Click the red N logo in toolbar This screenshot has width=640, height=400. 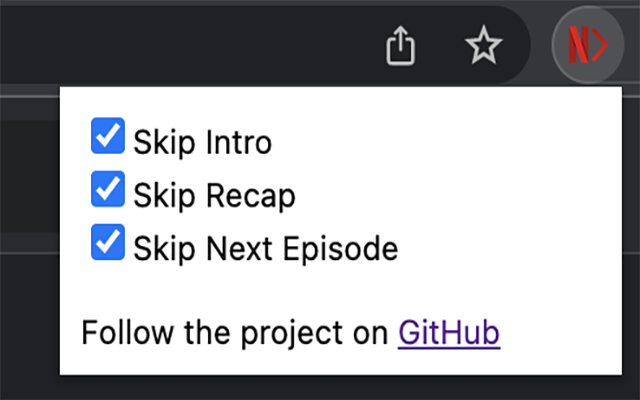tap(579, 44)
